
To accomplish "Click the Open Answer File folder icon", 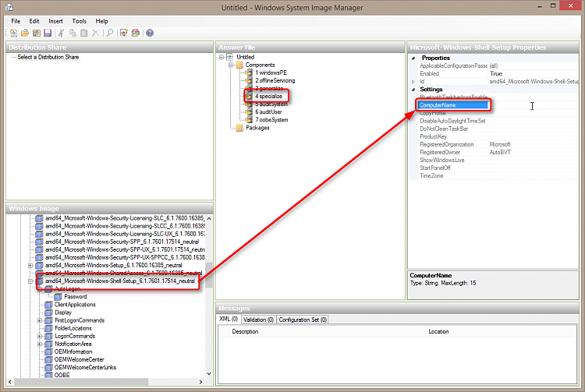I will tap(25, 34).
